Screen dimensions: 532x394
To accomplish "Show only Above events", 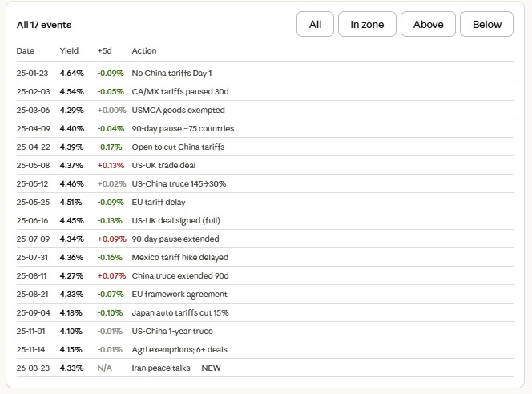I will [428, 25].
